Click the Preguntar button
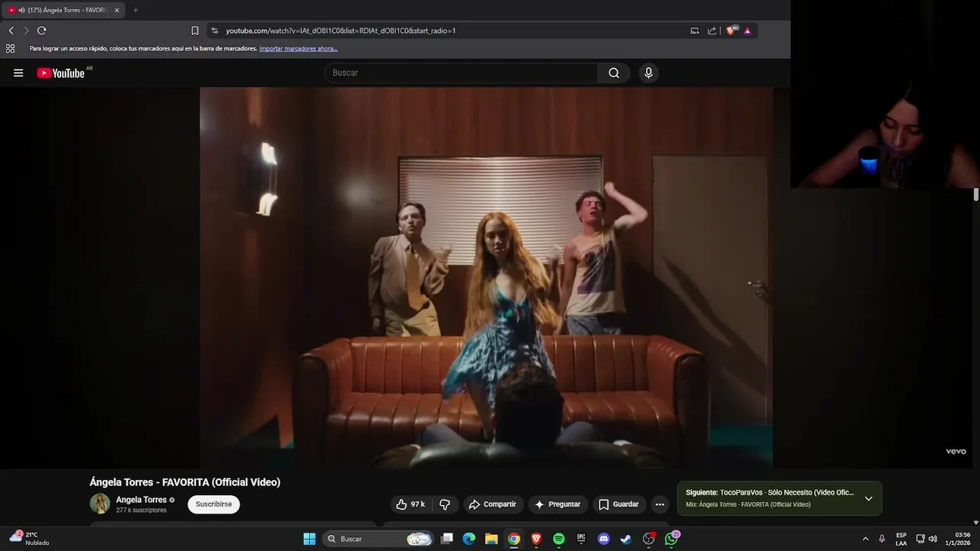The image size is (980, 551). coord(557,504)
